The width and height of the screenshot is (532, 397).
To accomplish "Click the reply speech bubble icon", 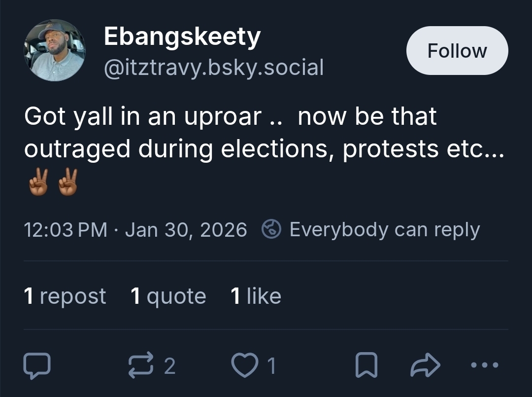I will pos(37,365).
